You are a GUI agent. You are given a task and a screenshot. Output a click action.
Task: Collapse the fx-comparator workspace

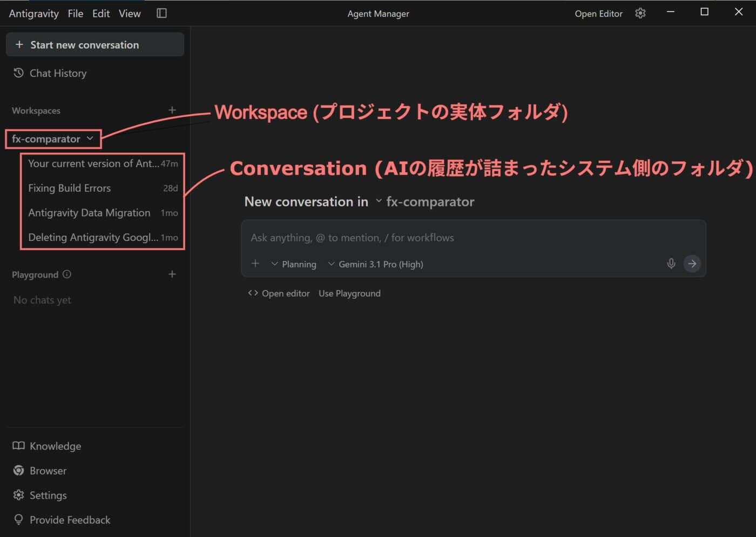click(x=90, y=139)
